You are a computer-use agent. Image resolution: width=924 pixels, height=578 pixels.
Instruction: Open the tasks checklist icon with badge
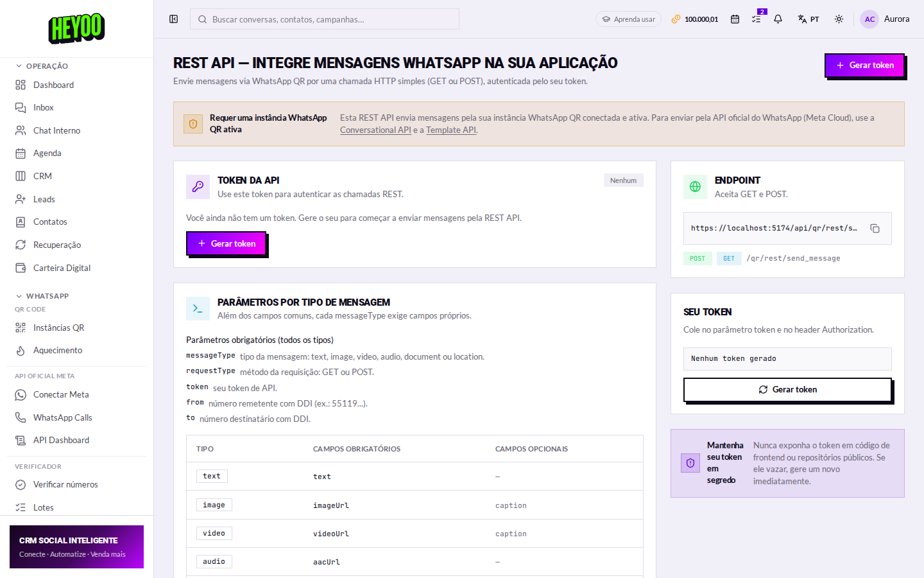(x=757, y=18)
